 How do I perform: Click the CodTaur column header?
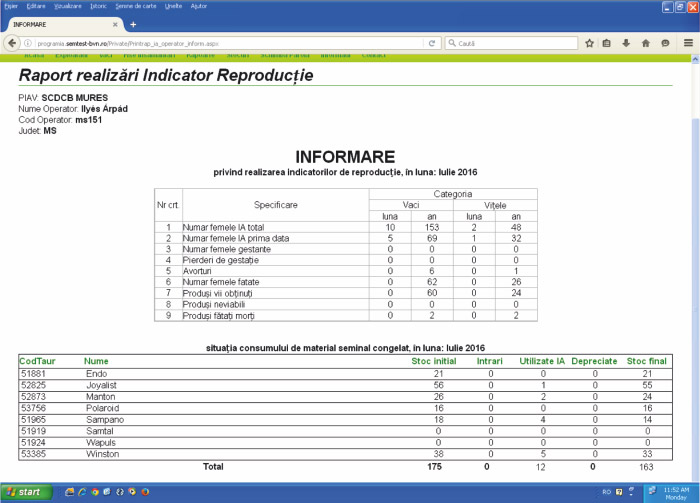point(37,361)
